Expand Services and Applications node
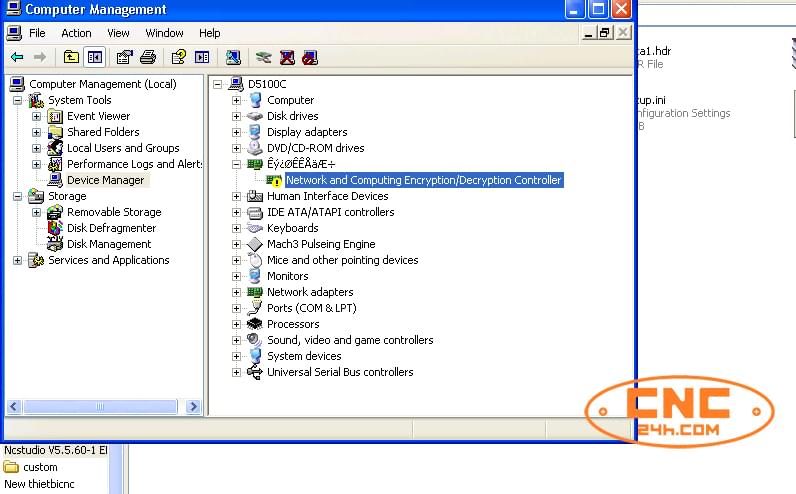The width and height of the screenshot is (796, 494). [x=18, y=260]
